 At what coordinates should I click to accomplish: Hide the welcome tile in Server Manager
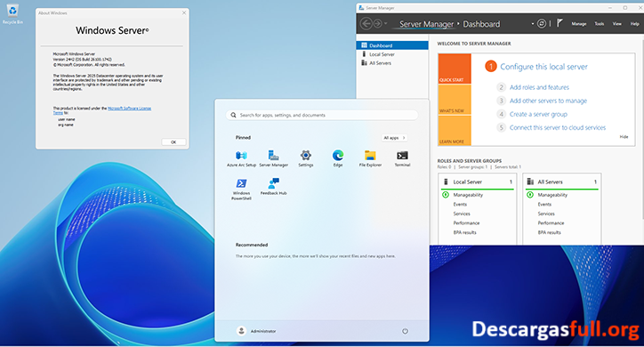pos(624,137)
